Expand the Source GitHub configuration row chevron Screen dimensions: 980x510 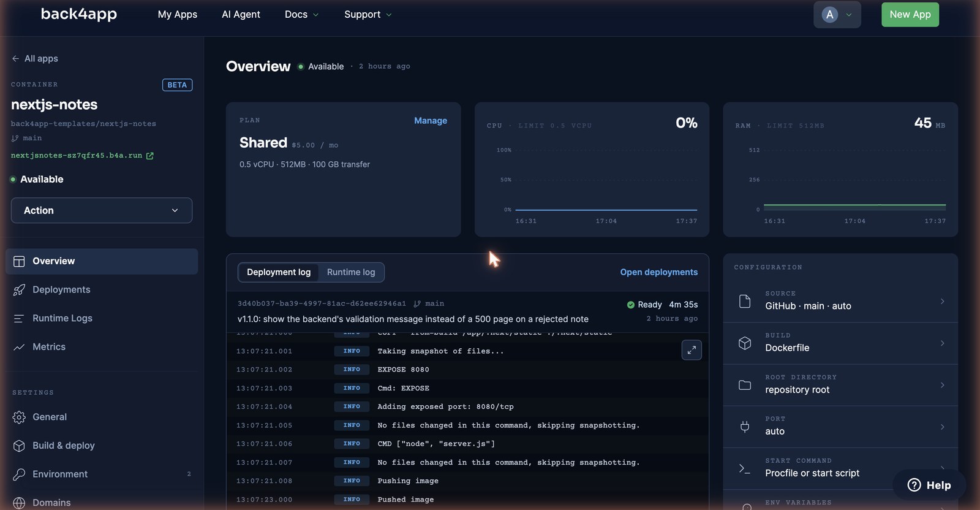coord(942,301)
